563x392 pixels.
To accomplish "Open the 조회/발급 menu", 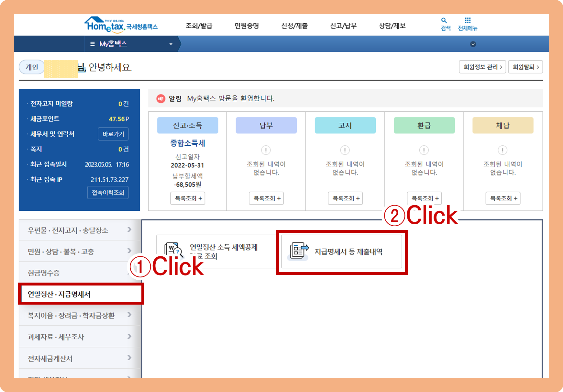I will 199,26.
